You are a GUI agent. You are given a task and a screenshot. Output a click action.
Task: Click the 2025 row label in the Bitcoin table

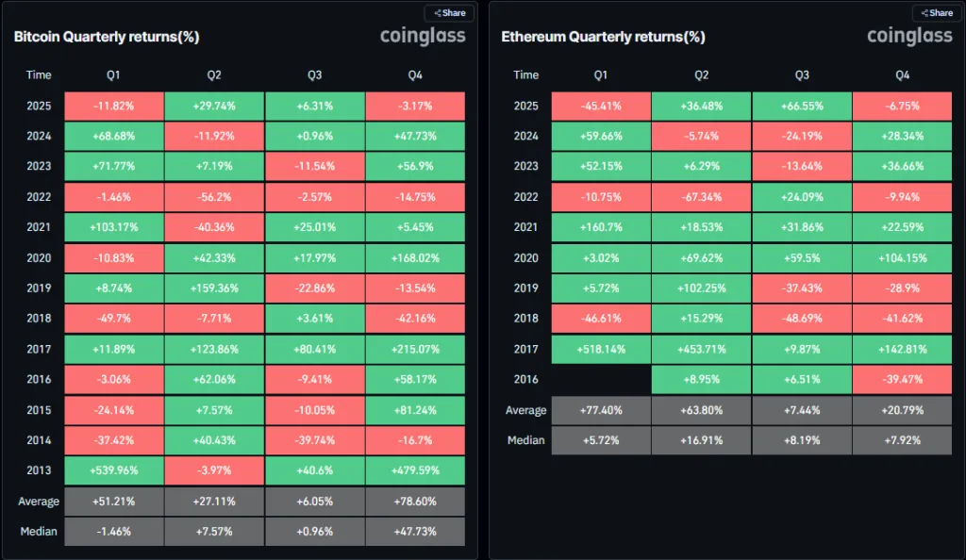38,106
